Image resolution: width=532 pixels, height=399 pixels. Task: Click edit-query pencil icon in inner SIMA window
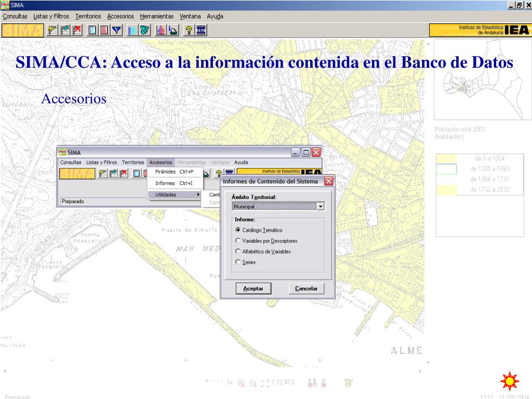[x=113, y=174]
